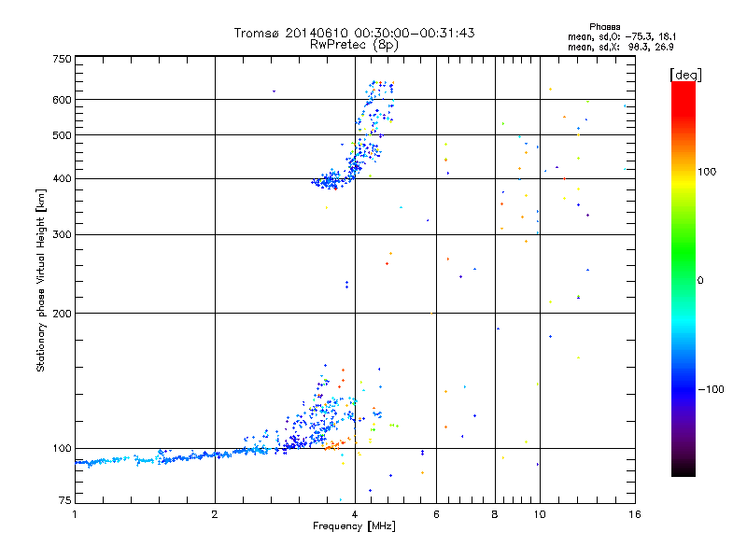Screen dimensions: 747x560
Task: Click the y-axis tick label '600'
Action: tap(62, 100)
